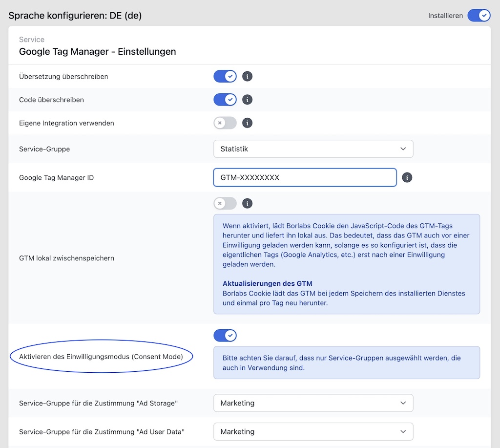The height and width of the screenshot is (448, 500).
Task: Toggle the Installieren switch
Action: pyautogui.click(x=479, y=15)
